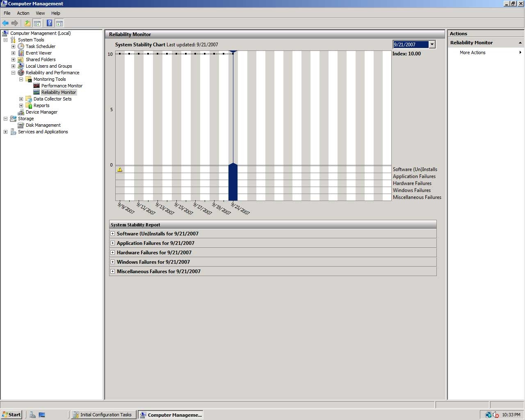Click the Performance Monitor icon
The width and height of the screenshot is (525, 420).
pos(37,86)
